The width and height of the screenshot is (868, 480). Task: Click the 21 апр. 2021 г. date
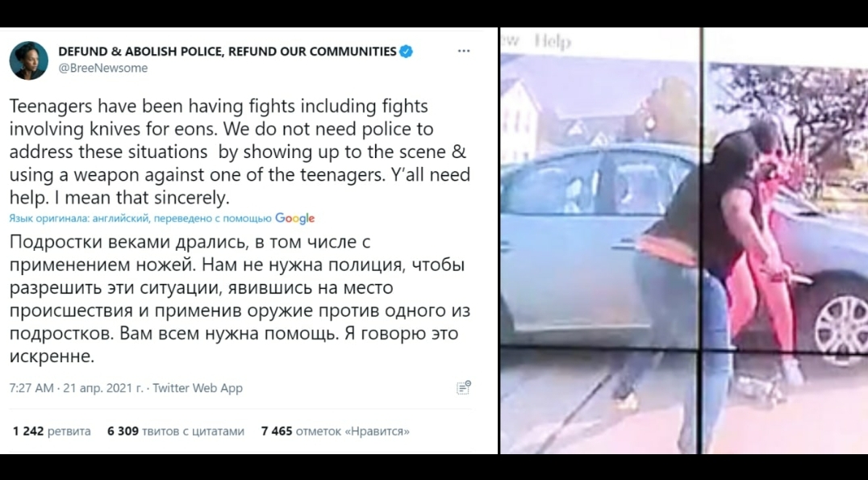(103, 388)
